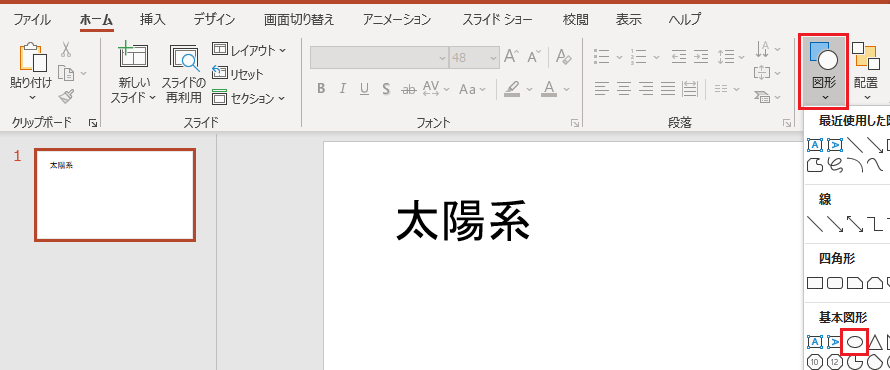Viewport: 890px width, 370px height.
Task: Toggle italic formatting
Action: coord(342,89)
